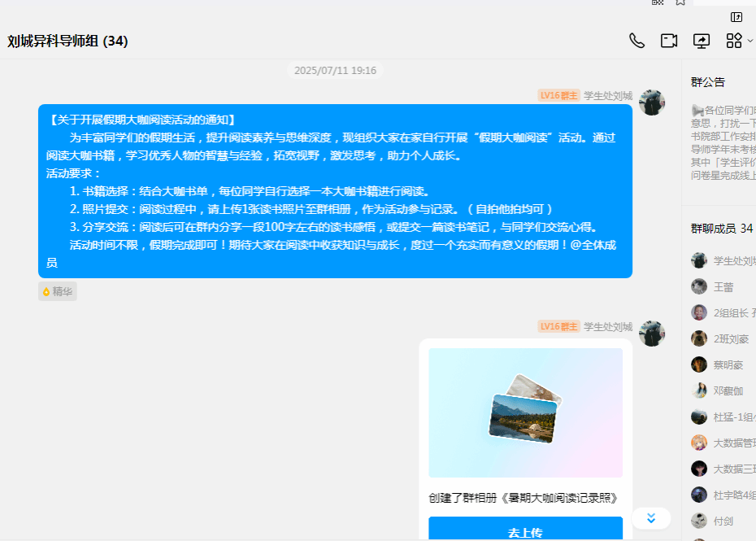Click the pop-out window icon at top right
Screen dimensions: 756x541
(x=736, y=17)
